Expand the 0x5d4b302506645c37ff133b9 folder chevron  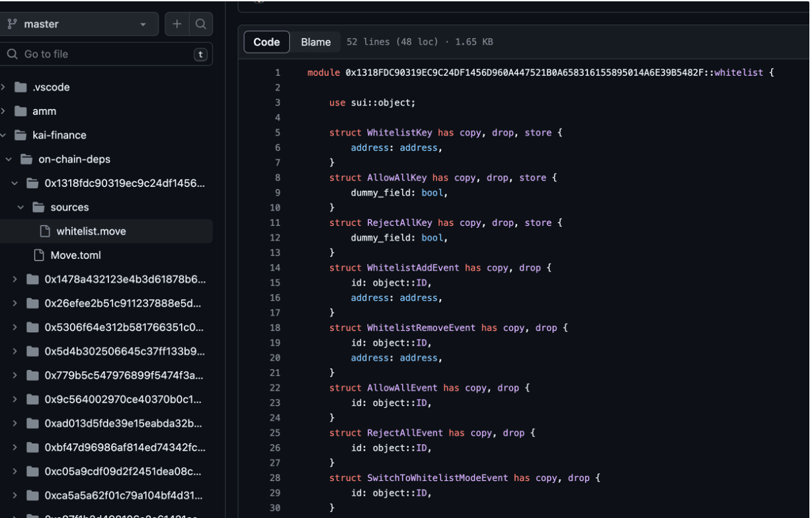(x=15, y=351)
